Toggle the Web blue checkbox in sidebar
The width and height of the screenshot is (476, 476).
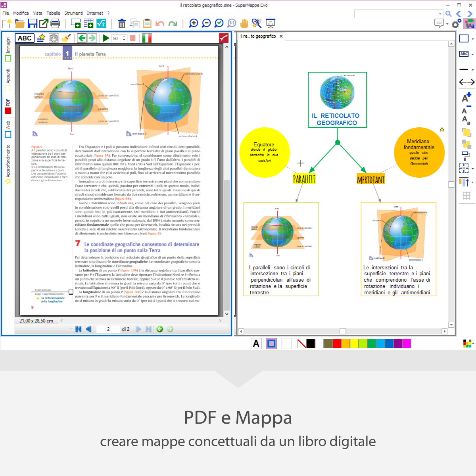point(8,134)
